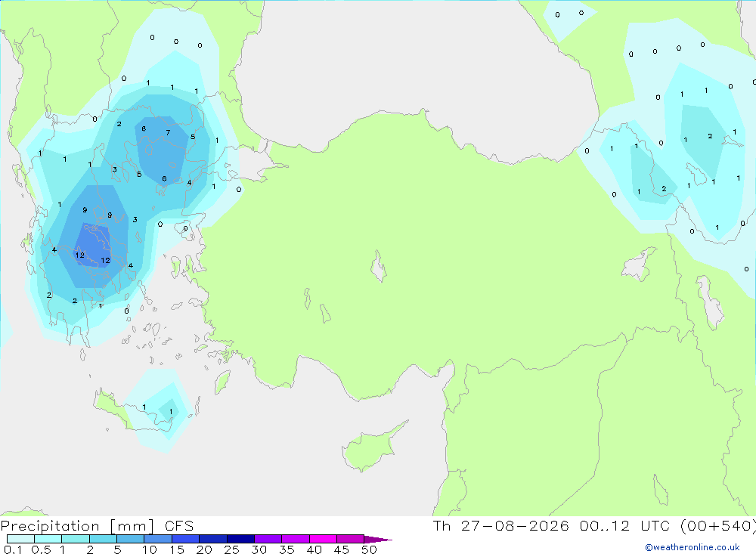
Task: Click the '0.5' legend scale label
Action: tap(42, 549)
